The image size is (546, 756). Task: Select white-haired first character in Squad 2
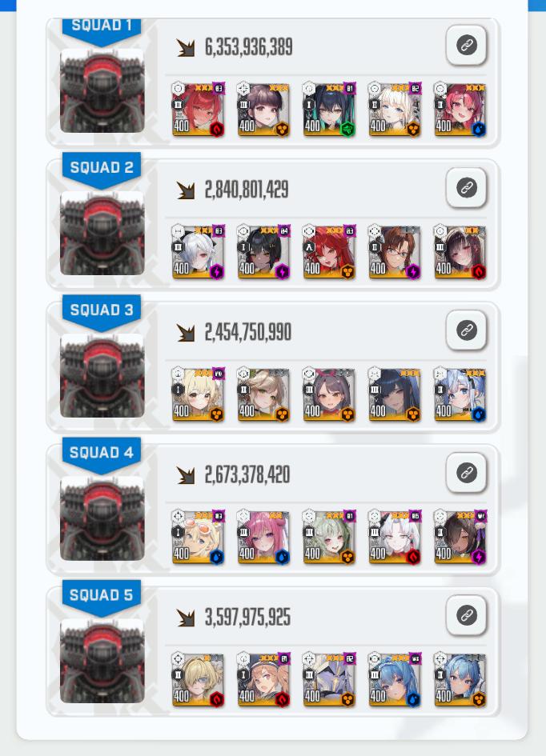[199, 252]
